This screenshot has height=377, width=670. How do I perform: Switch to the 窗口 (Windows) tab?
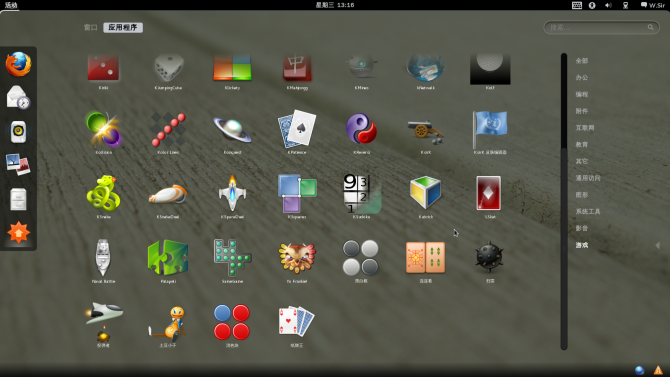[x=91, y=27]
